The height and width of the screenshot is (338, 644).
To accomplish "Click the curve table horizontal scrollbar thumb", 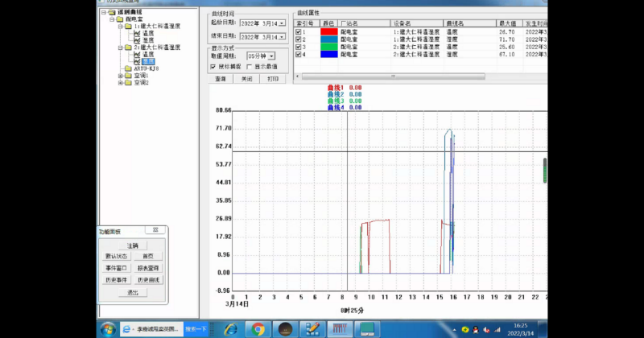I will (x=394, y=76).
